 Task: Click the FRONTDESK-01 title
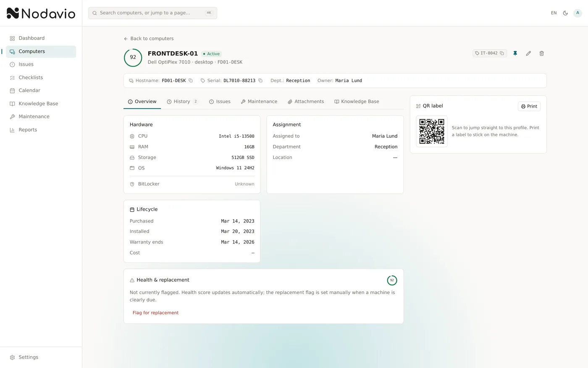point(173,53)
